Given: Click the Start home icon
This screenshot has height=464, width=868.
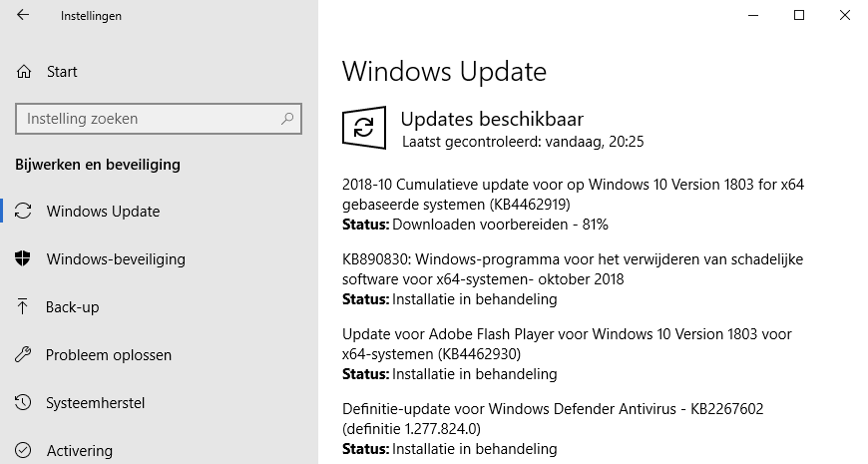Looking at the screenshot, I should [x=23, y=72].
